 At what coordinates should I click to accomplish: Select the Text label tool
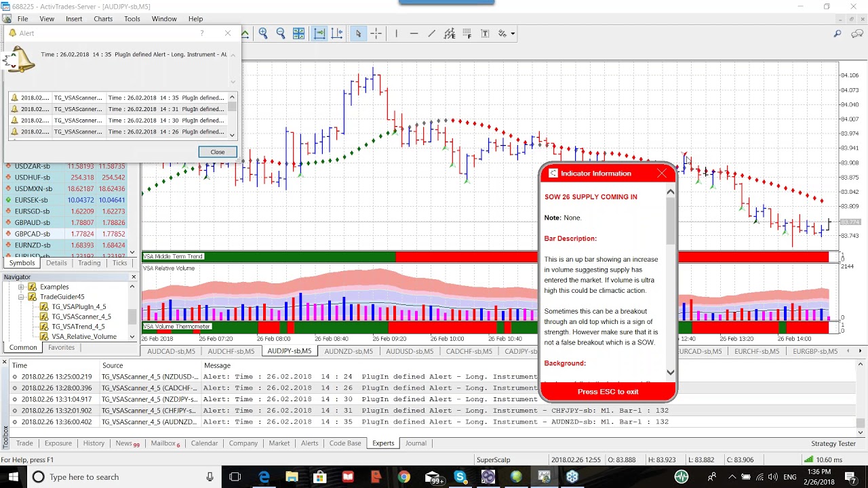click(485, 33)
